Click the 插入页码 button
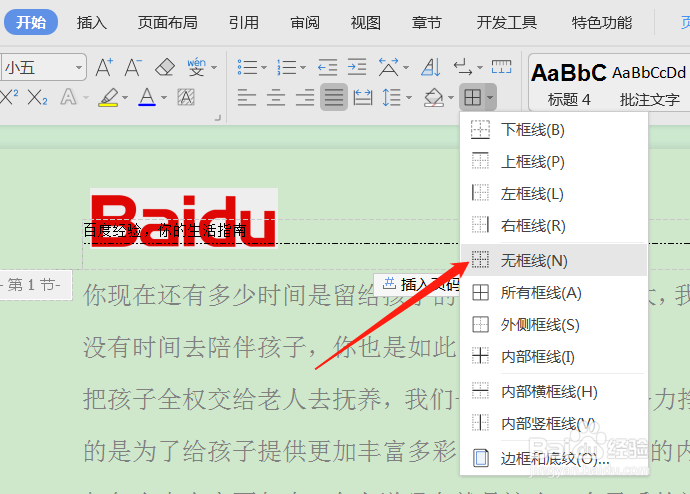Viewport: 690px width, 494px height. (x=417, y=284)
